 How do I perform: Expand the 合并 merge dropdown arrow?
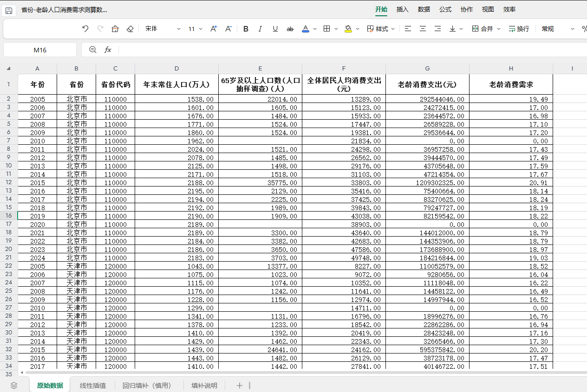(499, 29)
